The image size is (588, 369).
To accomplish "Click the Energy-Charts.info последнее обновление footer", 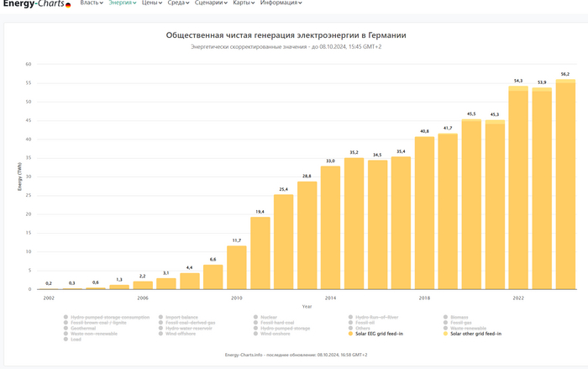I will [296, 355].
